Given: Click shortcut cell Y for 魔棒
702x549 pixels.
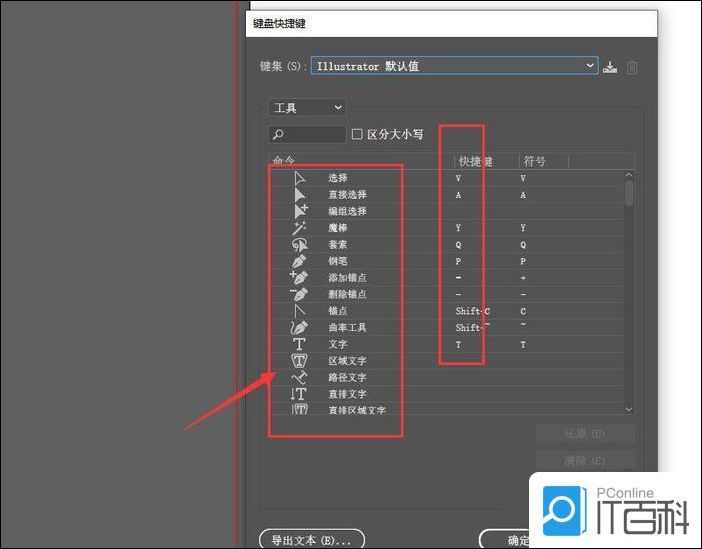Looking at the screenshot, I should point(458,228).
